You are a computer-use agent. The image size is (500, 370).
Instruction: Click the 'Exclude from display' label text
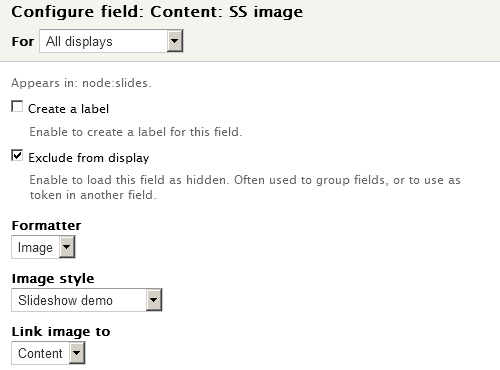tap(89, 158)
